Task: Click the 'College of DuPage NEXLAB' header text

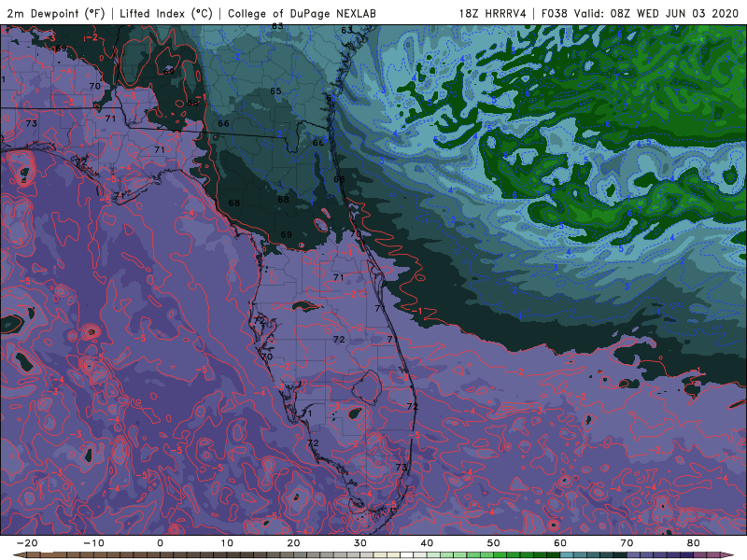Action: [x=302, y=13]
